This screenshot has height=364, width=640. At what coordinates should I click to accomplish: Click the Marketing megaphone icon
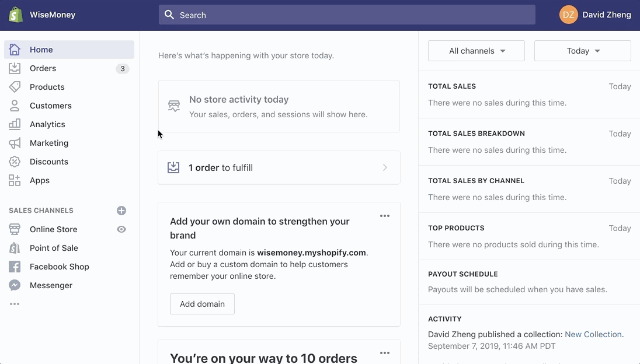point(15,143)
